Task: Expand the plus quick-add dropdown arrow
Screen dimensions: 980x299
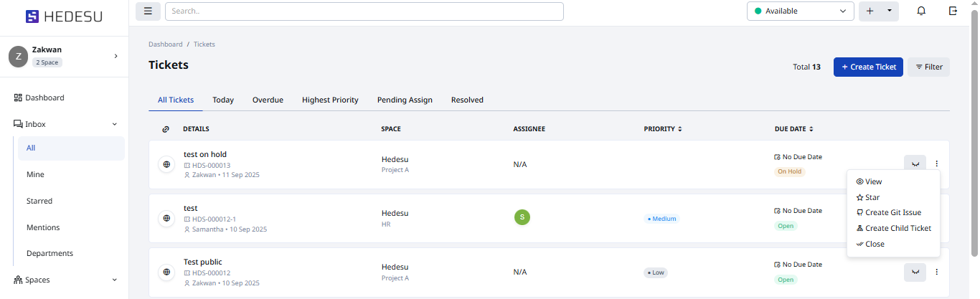Action: pyautogui.click(x=890, y=11)
